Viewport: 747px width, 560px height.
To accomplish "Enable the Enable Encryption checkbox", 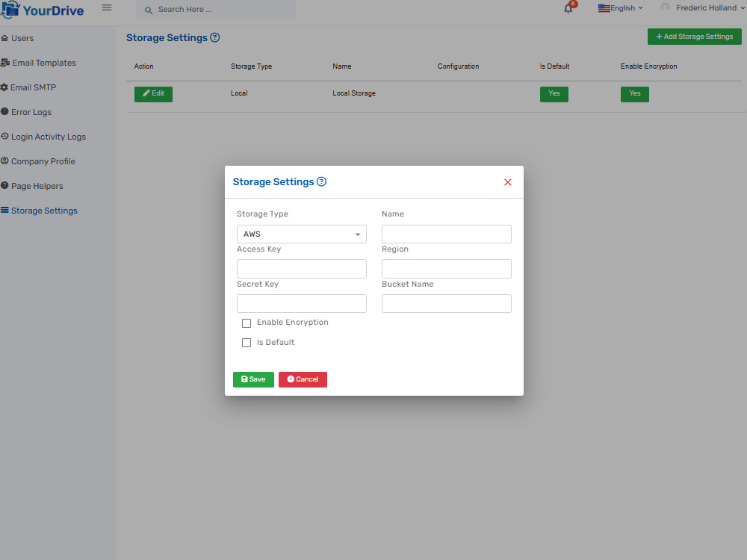I will 247,323.
